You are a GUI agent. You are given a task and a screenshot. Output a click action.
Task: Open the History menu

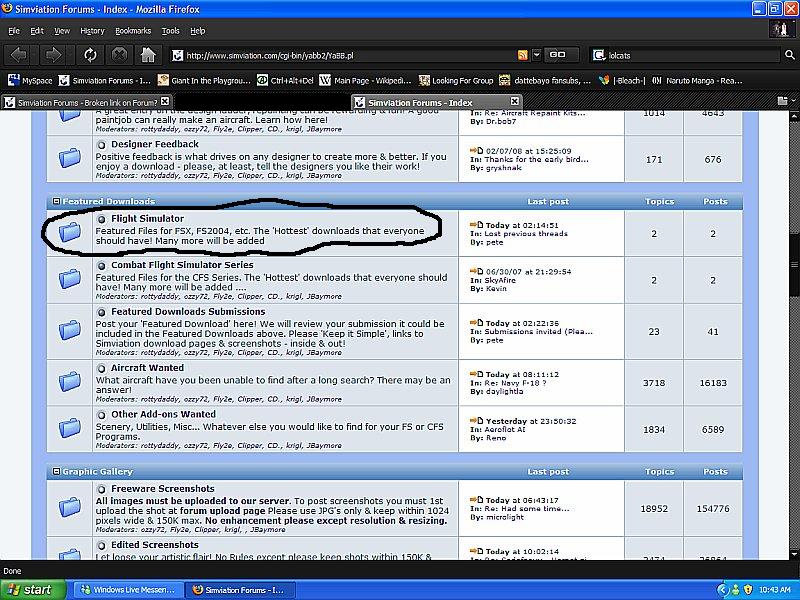(x=92, y=31)
